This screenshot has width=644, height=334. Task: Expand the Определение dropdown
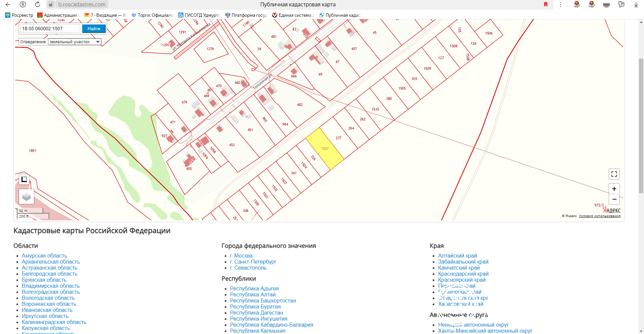(74, 42)
